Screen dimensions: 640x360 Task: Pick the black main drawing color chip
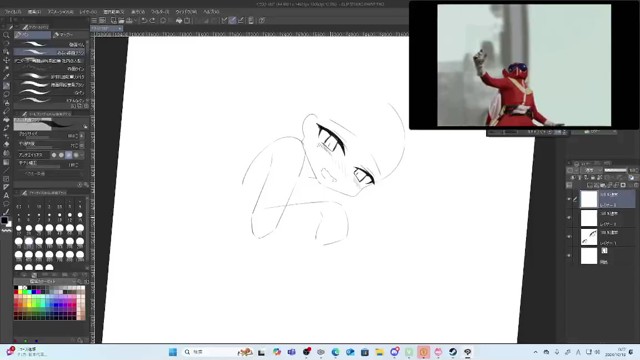coord(4,220)
